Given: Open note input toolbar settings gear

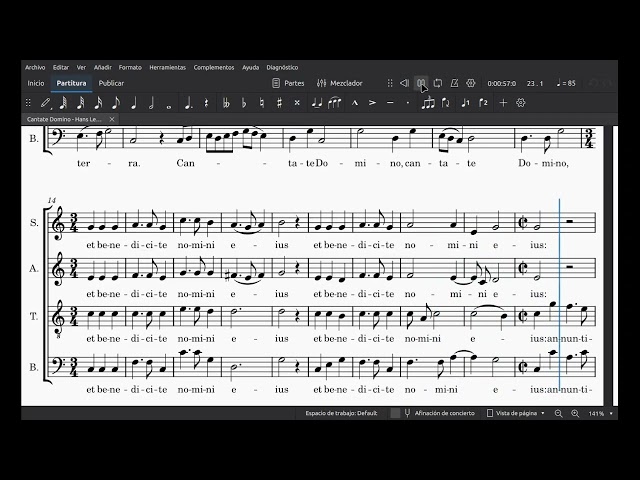Looking at the screenshot, I should pyautogui.click(x=520, y=103).
